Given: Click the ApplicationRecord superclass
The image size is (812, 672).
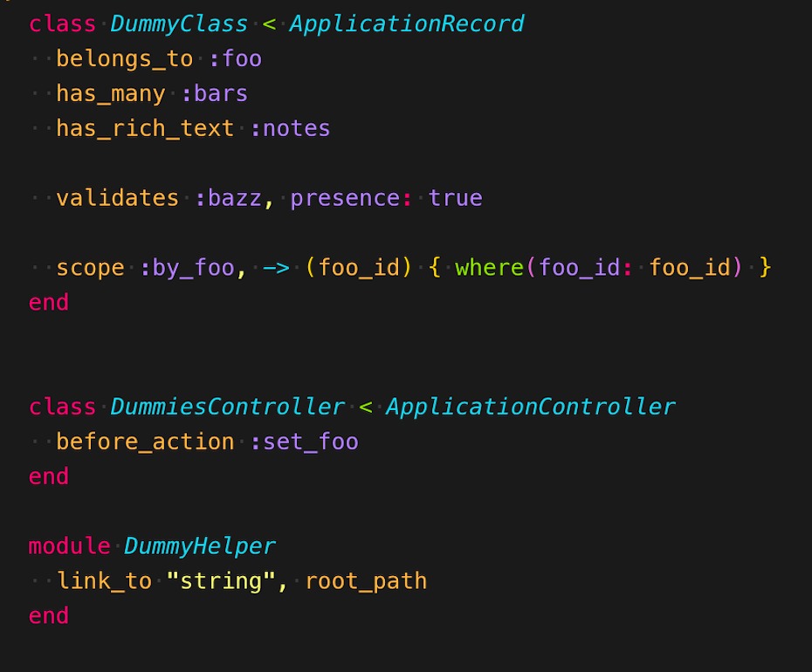Looking at the screenshot, I should 407,24.
